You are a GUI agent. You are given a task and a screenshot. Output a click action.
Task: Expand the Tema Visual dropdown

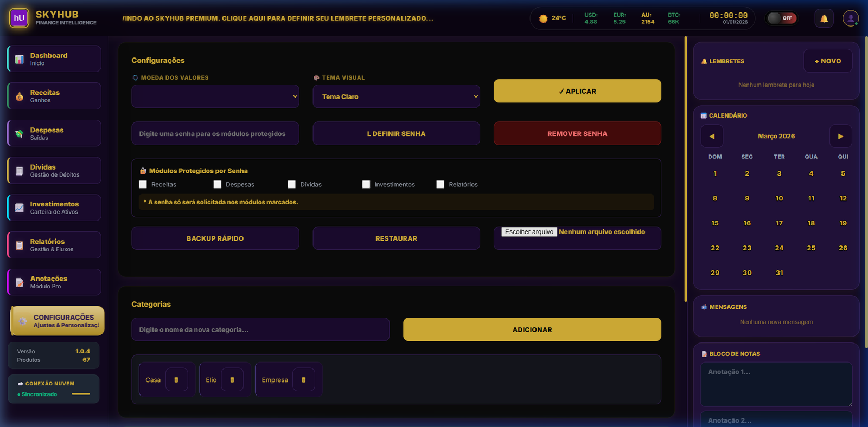click(396, 96)
